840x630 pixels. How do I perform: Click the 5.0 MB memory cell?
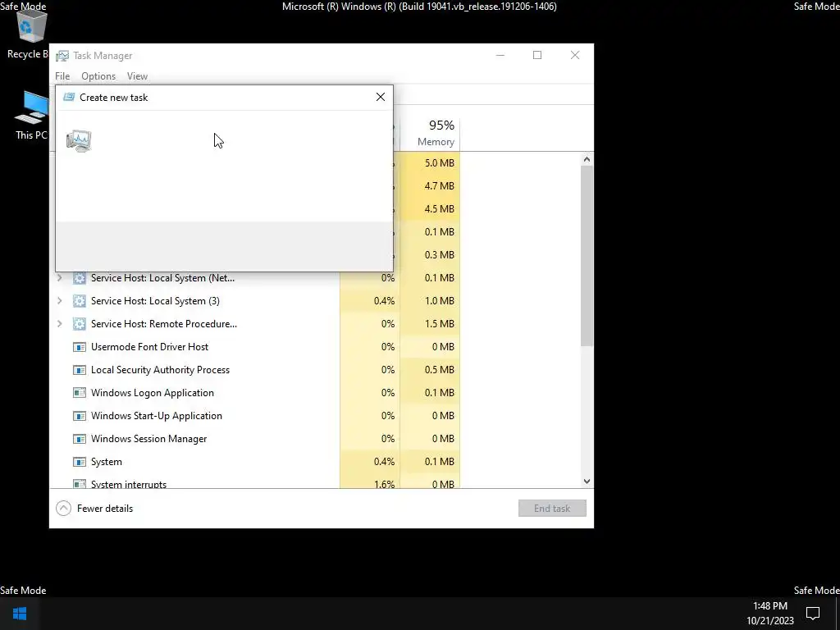[430, 163]
